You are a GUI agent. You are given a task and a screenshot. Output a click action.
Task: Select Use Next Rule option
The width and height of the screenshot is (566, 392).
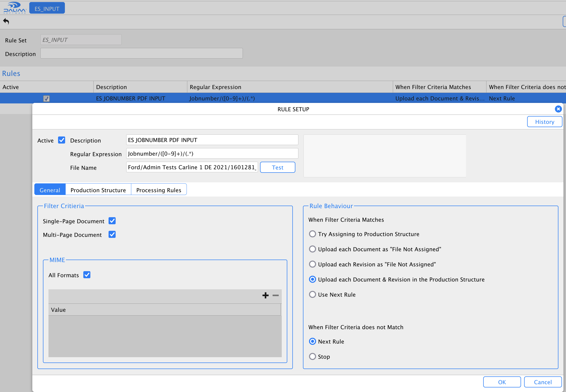pyautogui.click(x=313, y=294)
